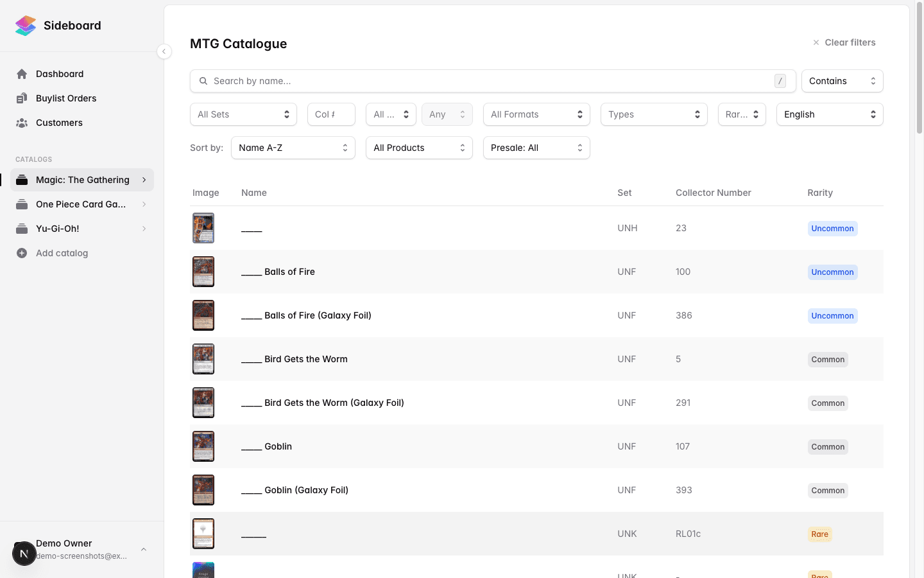Click thumbnail of Goblin card 107

(203, 446)
